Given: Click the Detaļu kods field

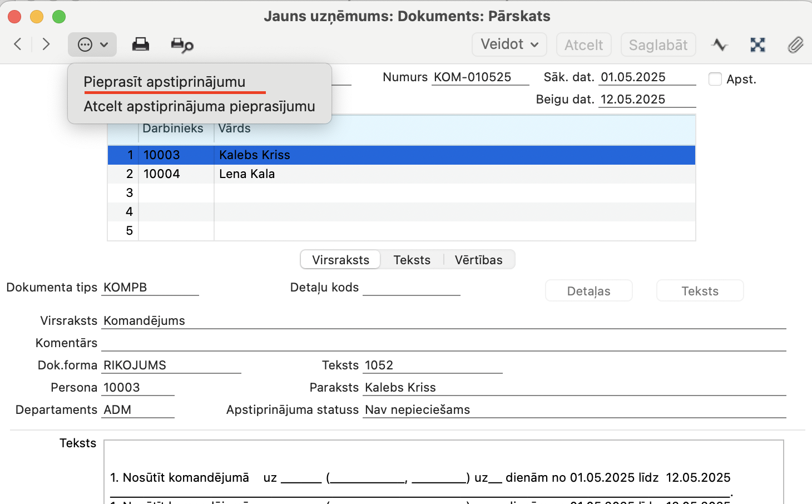Looking at the screenshot, I should point(411,288).
